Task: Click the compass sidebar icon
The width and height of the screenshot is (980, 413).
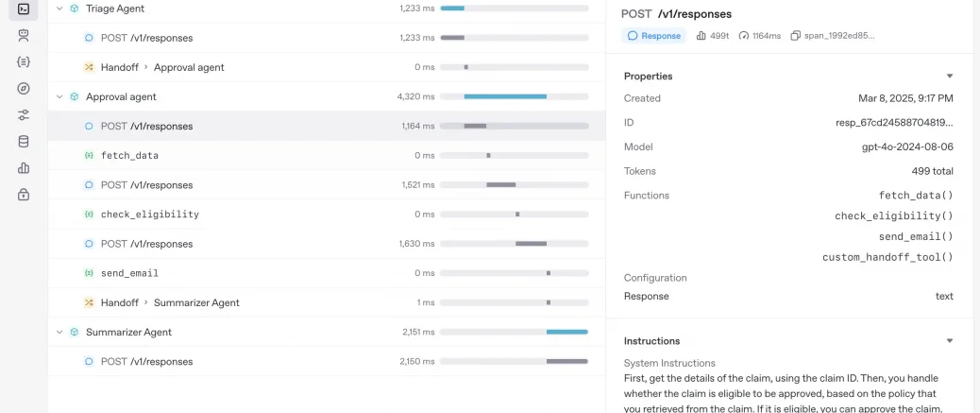Action: click(24, 88)
